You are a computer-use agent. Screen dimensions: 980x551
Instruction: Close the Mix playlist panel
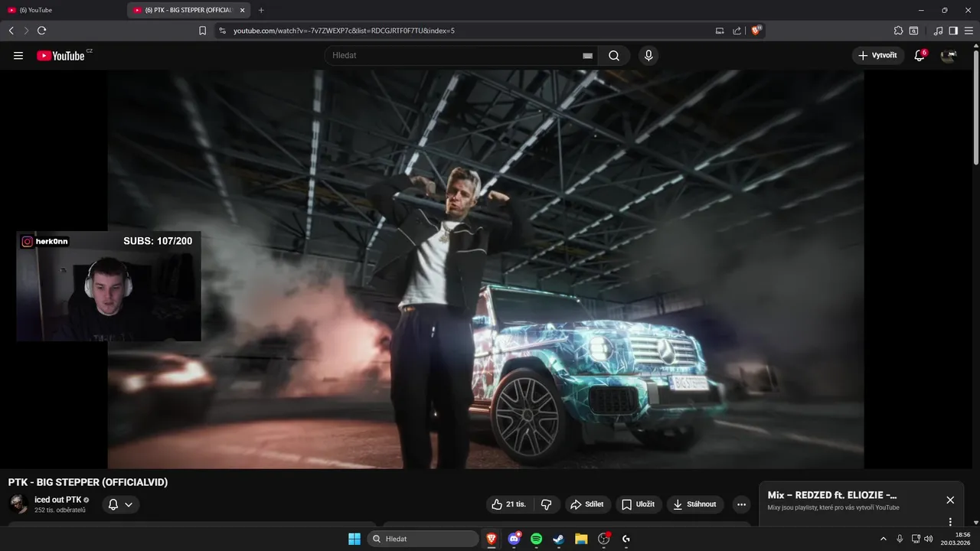click(x=950, y=500)
